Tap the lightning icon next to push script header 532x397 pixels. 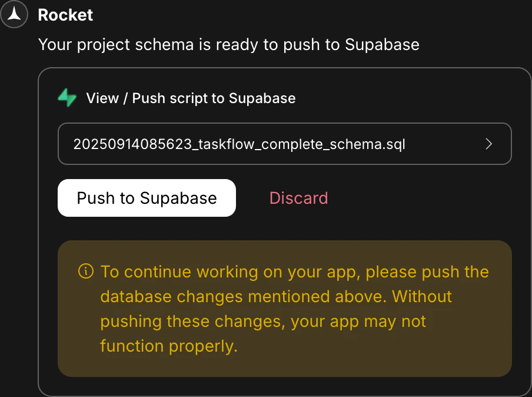click(x=67, y=98)
